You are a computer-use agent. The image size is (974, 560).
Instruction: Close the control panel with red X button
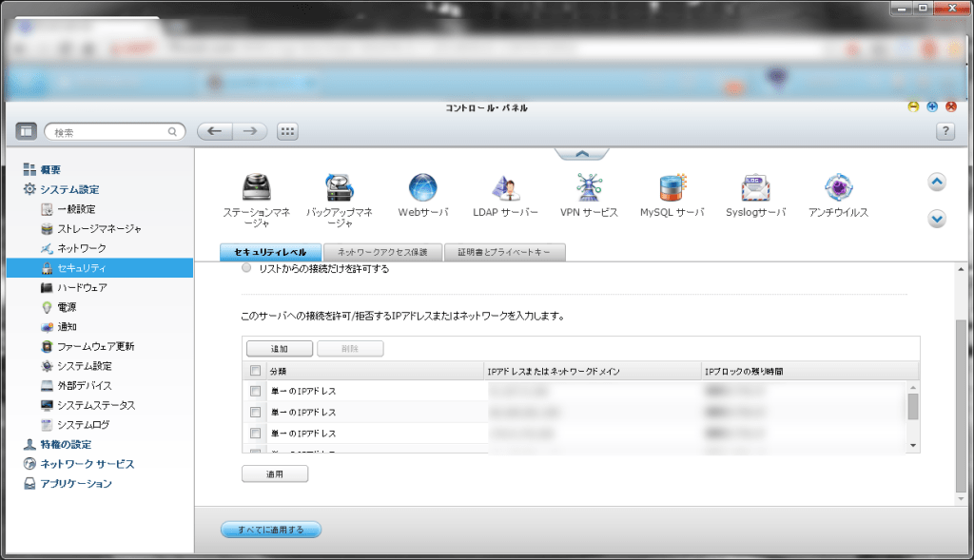tap(951, 106)
